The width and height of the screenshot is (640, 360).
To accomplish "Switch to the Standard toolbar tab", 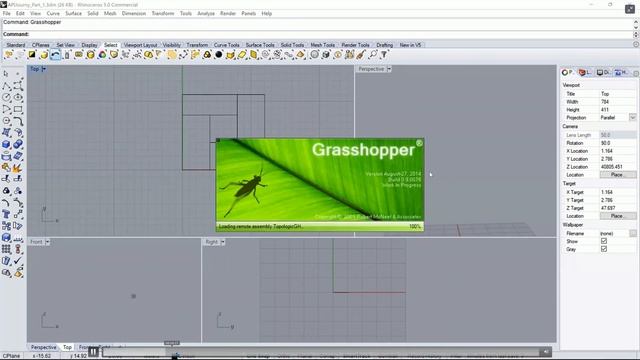I will pyautogui.click(x=16, y=45).
